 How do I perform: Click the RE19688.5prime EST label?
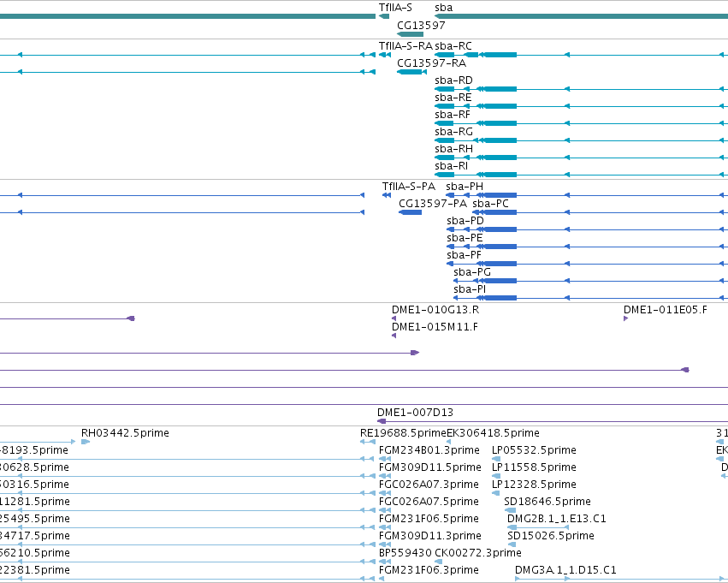coord(403,433)
